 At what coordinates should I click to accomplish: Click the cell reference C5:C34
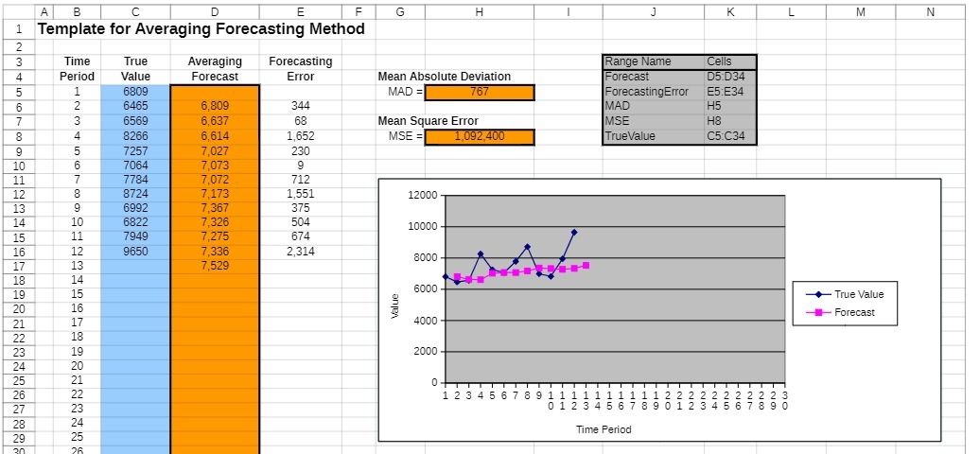click(x=730, y=135)
